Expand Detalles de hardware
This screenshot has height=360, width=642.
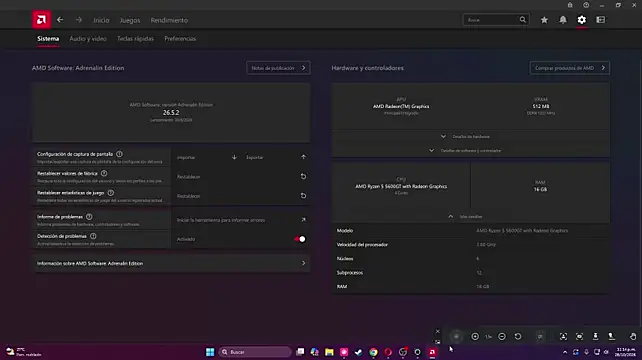[x=470, y=136]
